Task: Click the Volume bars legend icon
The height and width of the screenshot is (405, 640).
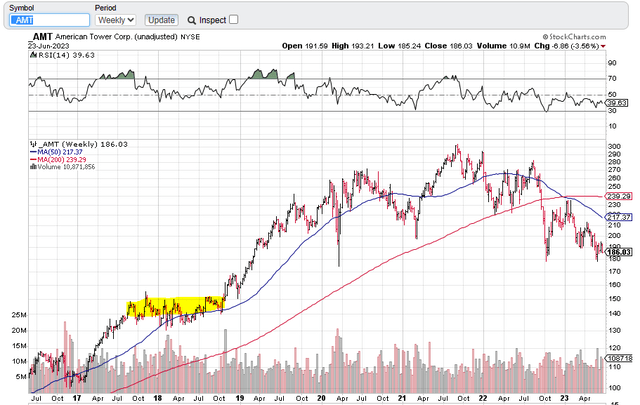Action: (x=32, y=167)
